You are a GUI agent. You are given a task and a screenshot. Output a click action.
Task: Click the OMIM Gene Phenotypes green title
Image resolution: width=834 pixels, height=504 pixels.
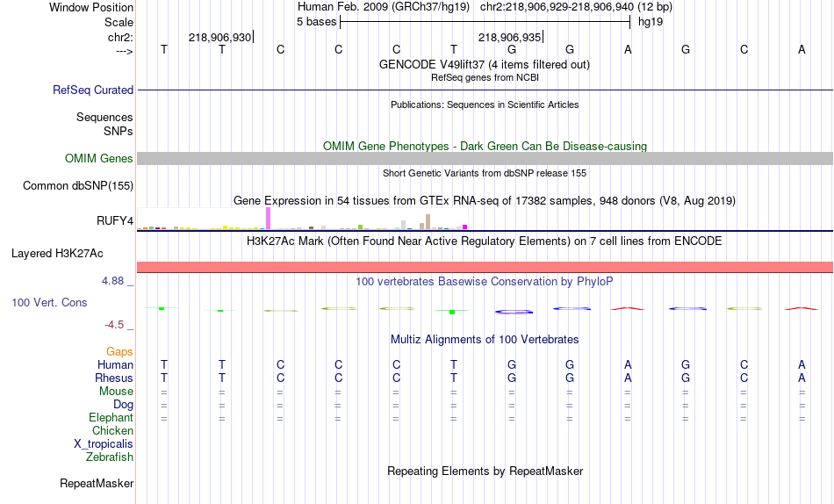click(x=485, y=146)
